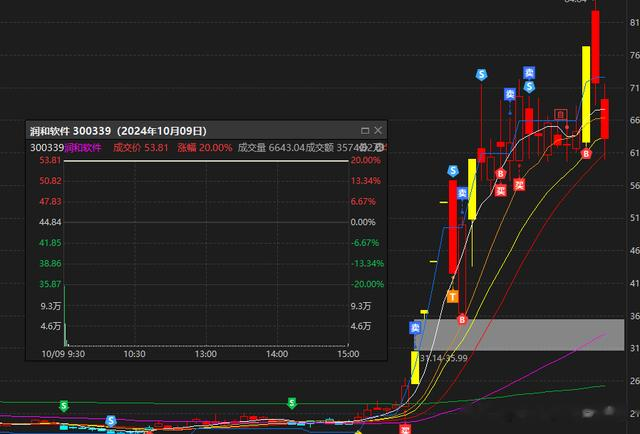640x434 pixels.
Task: Click the 41.85 price axis label
Action: click(x=51, y=243)
